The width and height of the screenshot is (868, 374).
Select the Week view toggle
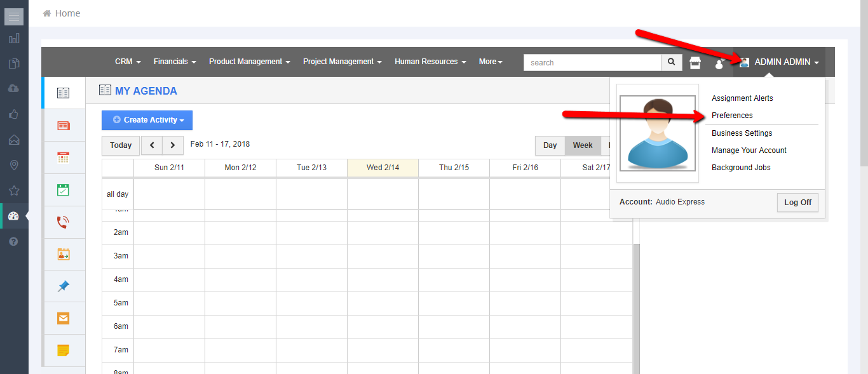click(582, 145)
